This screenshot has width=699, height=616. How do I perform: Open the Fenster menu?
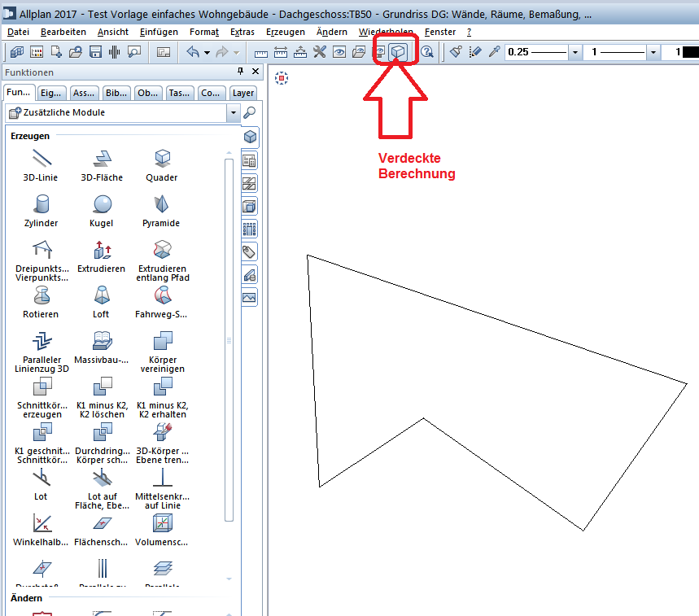click(439, 32)
